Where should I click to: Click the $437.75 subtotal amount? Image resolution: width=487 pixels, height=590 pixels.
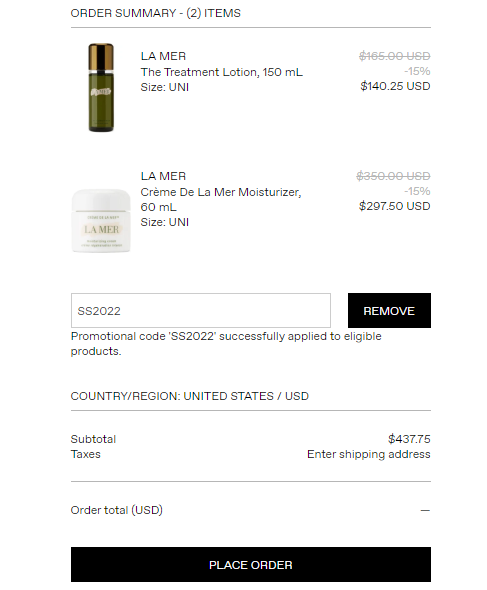[x=409, y=439]
